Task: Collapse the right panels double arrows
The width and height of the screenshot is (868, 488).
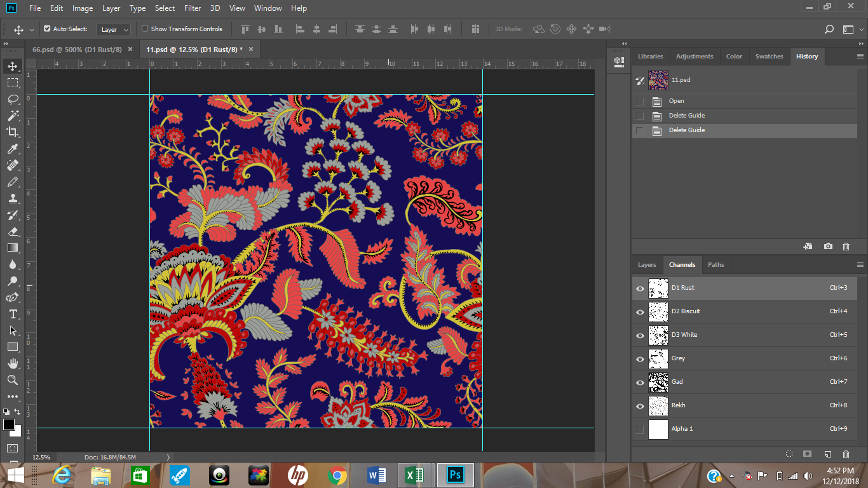Action: click(861, 43)
